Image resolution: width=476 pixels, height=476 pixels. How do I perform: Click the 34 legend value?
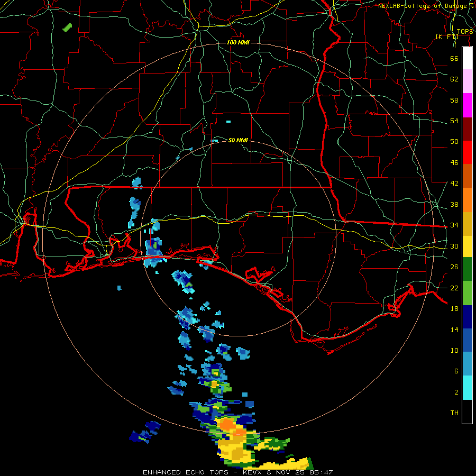pyautogui.click(x=454, y=225)
